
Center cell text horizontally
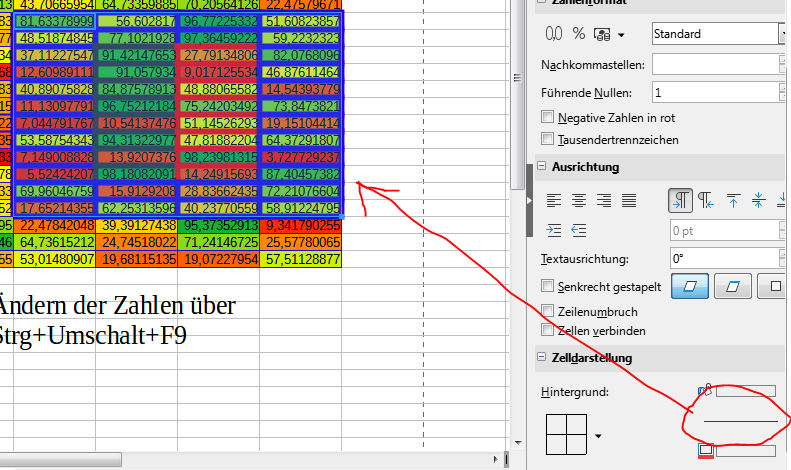pos(579,201)
